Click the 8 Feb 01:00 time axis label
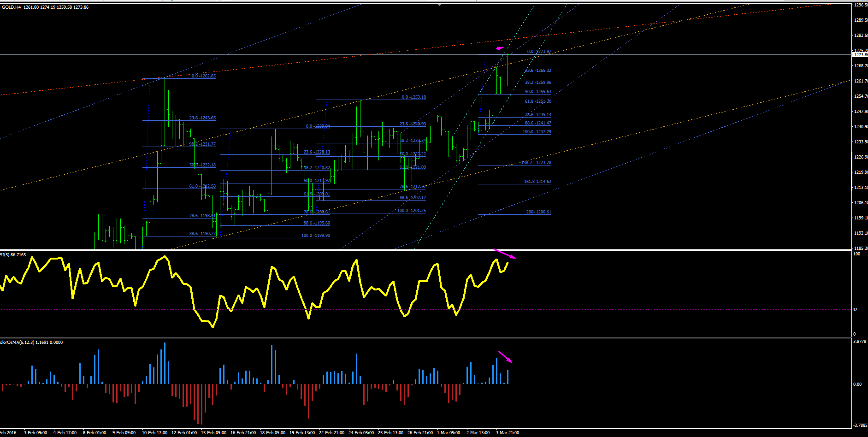This screenshot has width=868, height=437. coord(94,433)
